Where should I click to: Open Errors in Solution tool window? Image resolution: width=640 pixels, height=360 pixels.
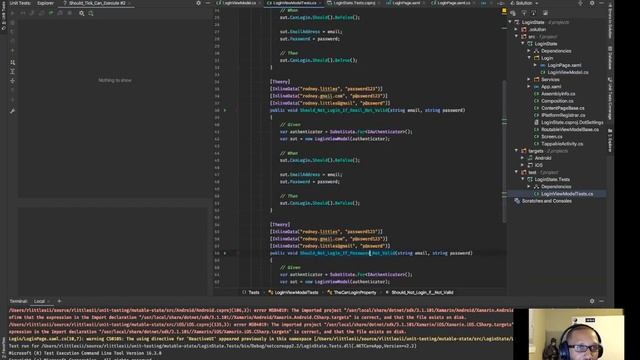610,20
